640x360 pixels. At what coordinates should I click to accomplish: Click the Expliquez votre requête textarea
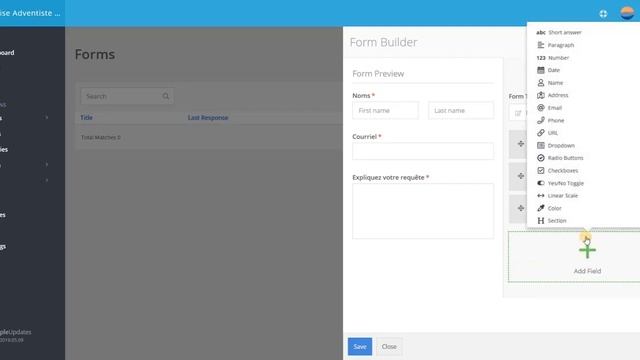(423, 211)
